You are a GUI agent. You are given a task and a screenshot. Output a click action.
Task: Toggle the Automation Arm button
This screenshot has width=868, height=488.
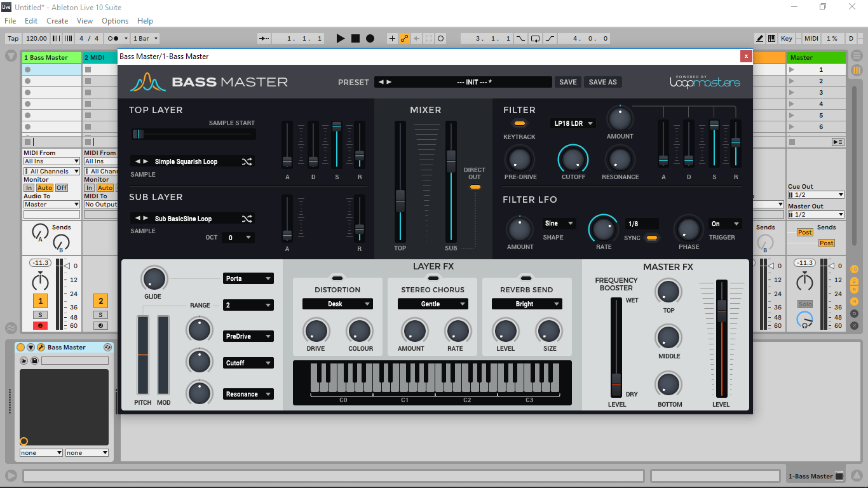pos(404,39)
